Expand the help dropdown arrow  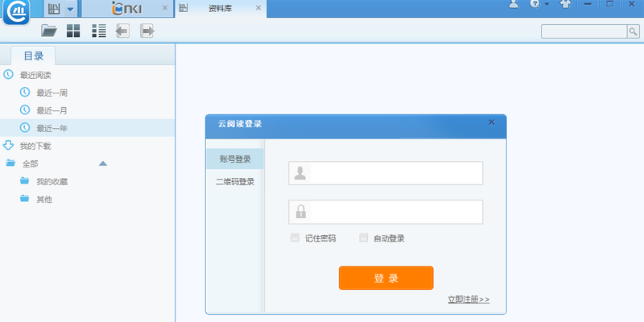tap(547, 5)
